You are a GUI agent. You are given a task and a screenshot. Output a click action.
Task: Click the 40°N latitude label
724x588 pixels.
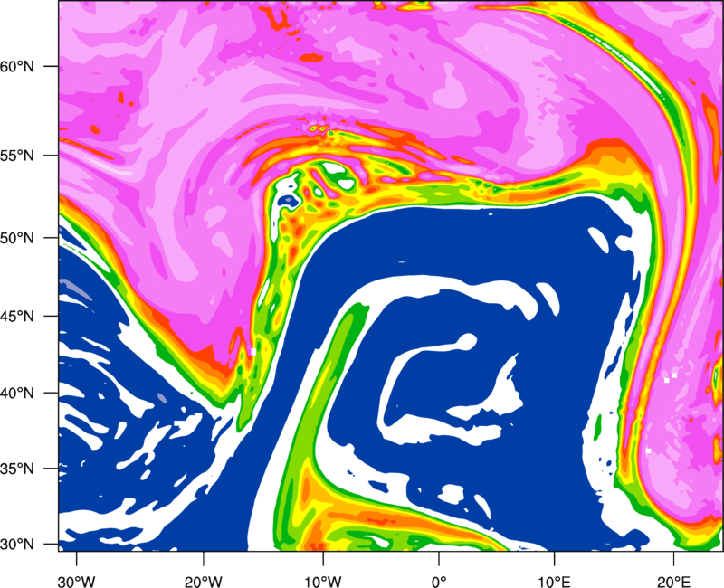pos(17,394)
